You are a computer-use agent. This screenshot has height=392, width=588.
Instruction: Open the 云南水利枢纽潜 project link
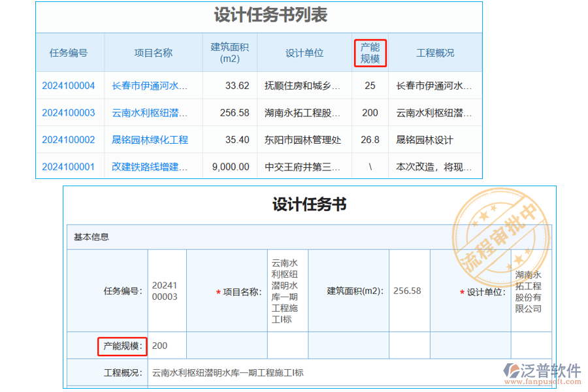(152, 112)
